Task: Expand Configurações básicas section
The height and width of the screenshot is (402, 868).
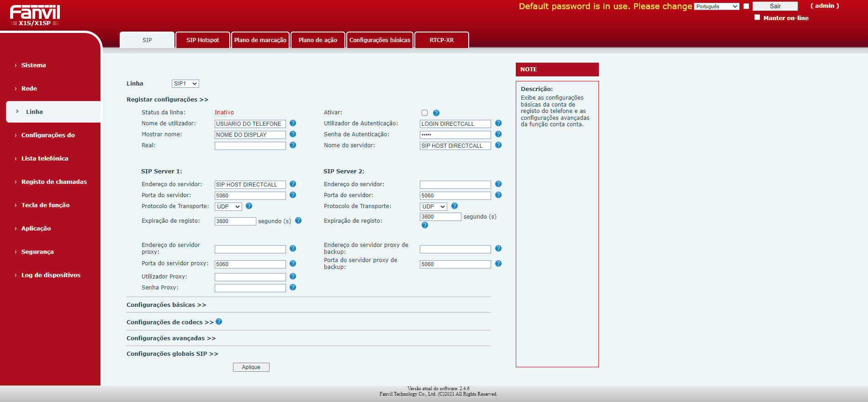Action: [x=166, y=305]
